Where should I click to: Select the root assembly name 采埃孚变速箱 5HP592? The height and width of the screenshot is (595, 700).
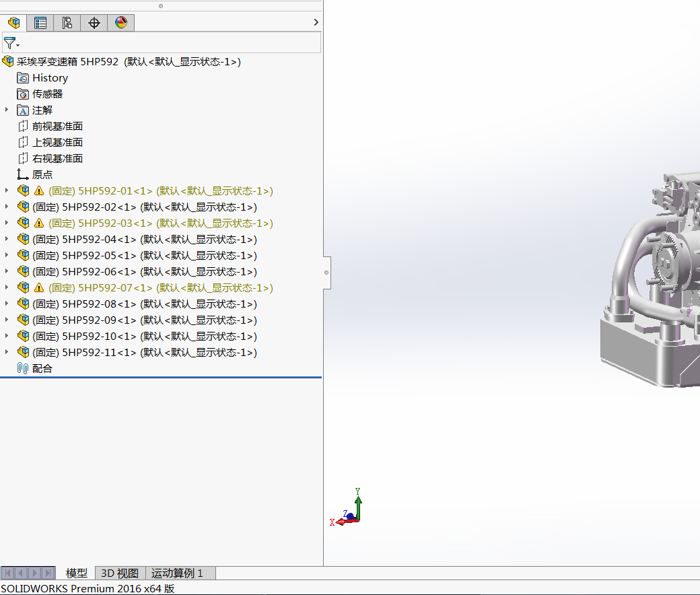[x=67, y=62]
